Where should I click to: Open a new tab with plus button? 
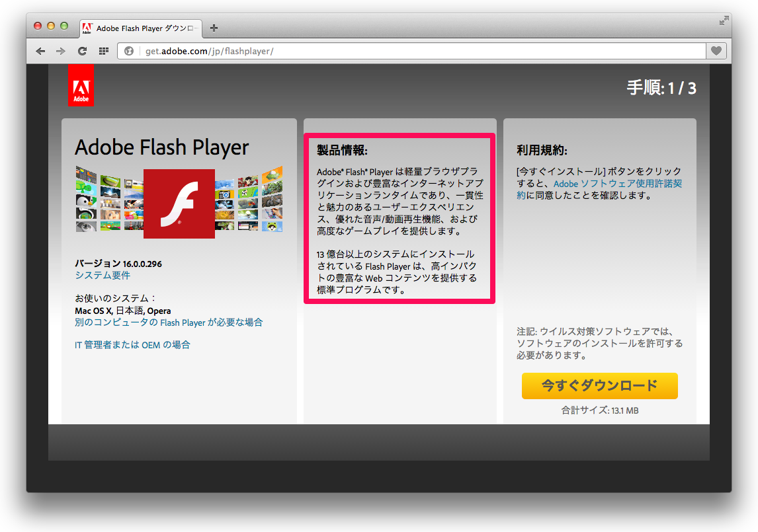click(214, 28)
